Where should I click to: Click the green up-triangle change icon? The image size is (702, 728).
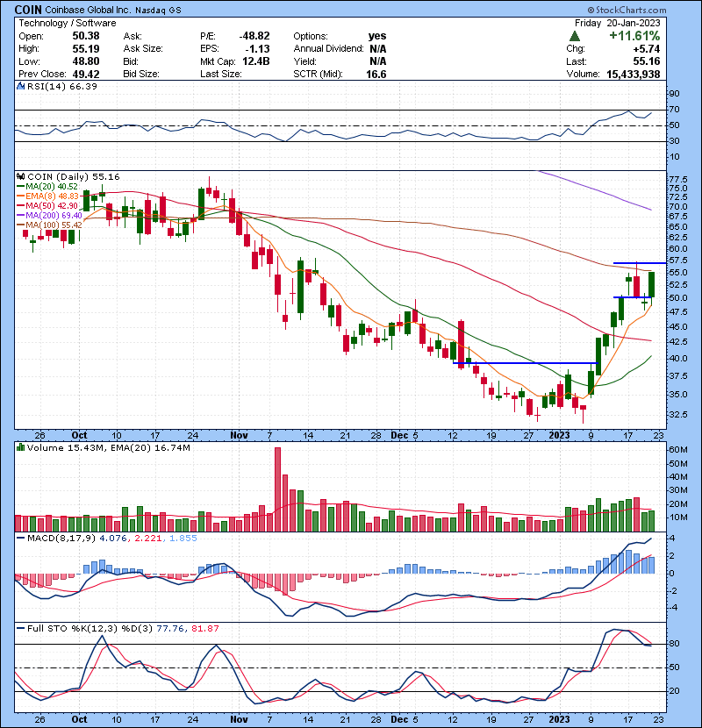pos(575,36)
